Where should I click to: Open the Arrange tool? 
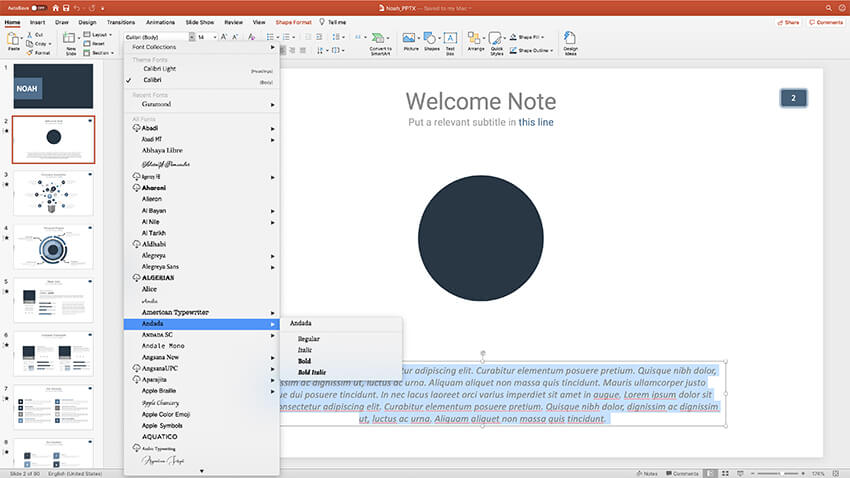[x=475, y=40]
